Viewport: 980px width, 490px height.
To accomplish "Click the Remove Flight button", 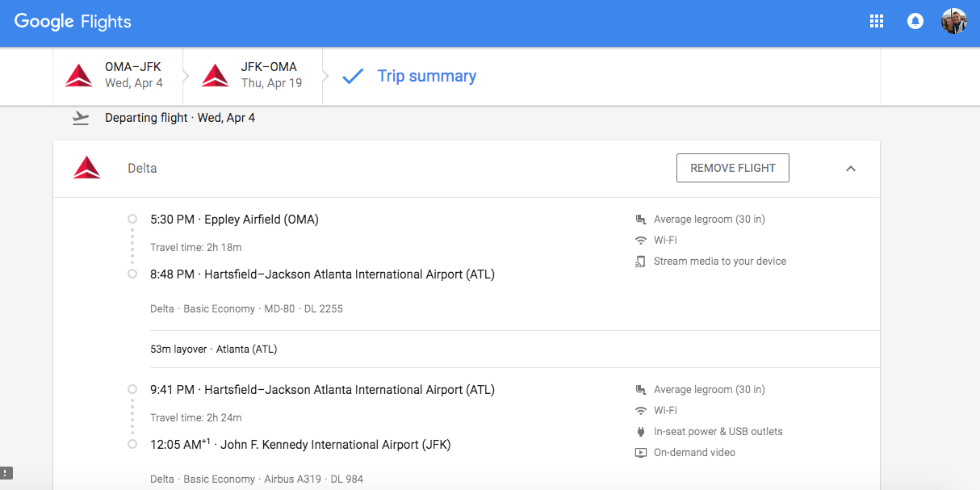I will (733, 168).
